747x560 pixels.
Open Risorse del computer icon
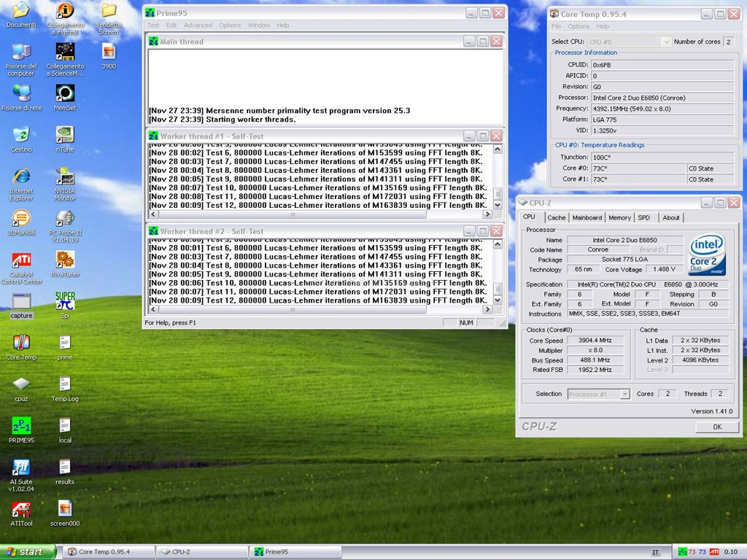[x=21, y=52]
